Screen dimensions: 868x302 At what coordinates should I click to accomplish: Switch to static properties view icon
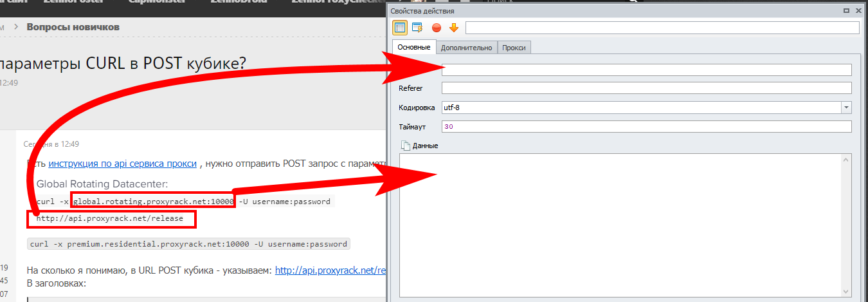(400, 27)
